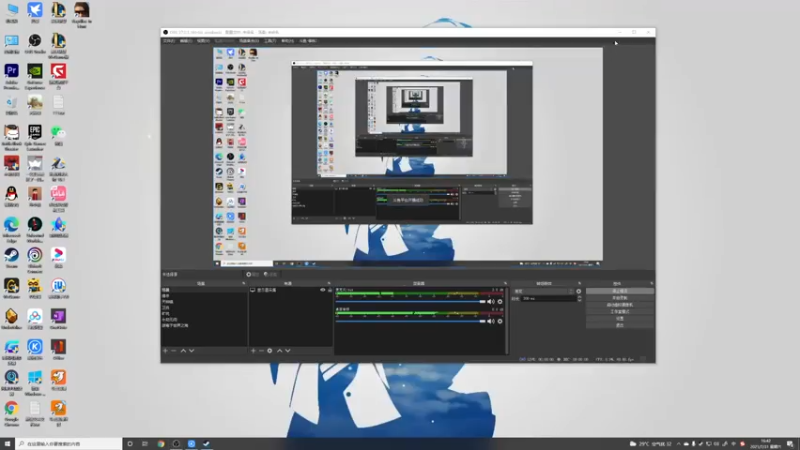Screen dimensions: 800x450
Task: Open the scene transition properties gear
Action: [579, 291]
